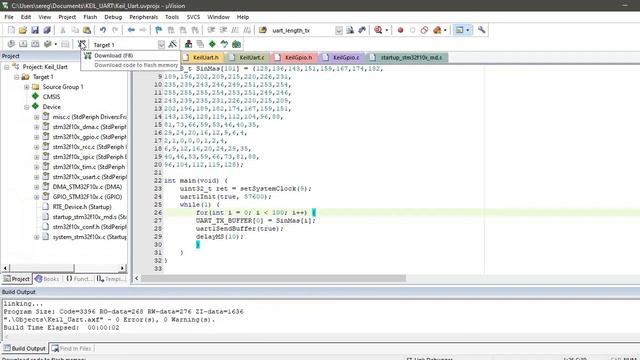Batch build toolbar icon

coord(48,44)
